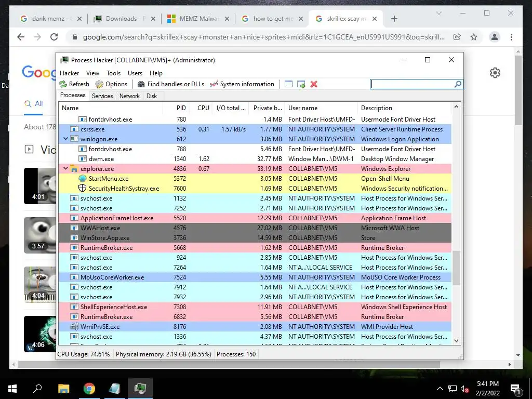The image size is (532, 399).
Task: Open Options in Process Hacker toolbar
Action: pyautogui.click(x=111, y=84)
